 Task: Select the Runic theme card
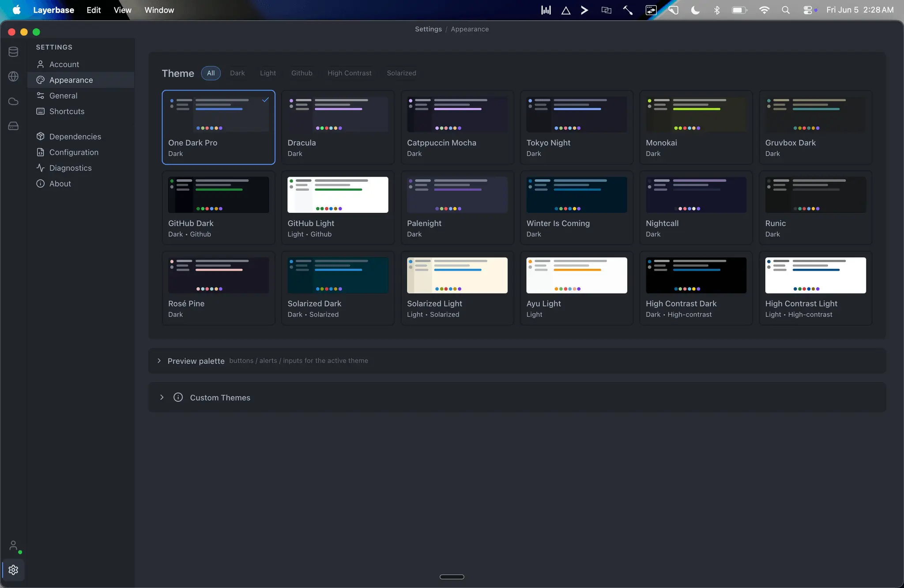tap(815, 208)
